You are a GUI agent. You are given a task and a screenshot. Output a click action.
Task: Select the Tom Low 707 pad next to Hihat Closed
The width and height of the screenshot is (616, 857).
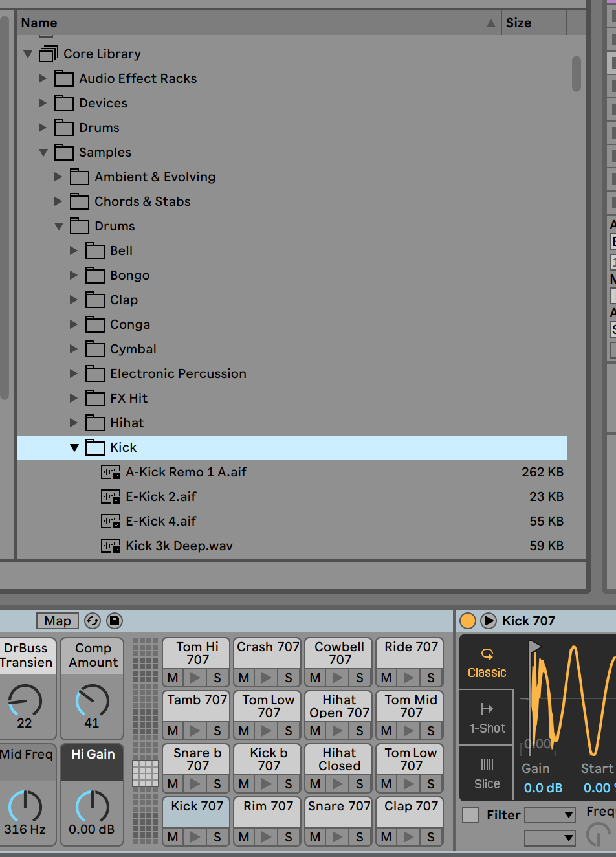[x=411, y=759]
